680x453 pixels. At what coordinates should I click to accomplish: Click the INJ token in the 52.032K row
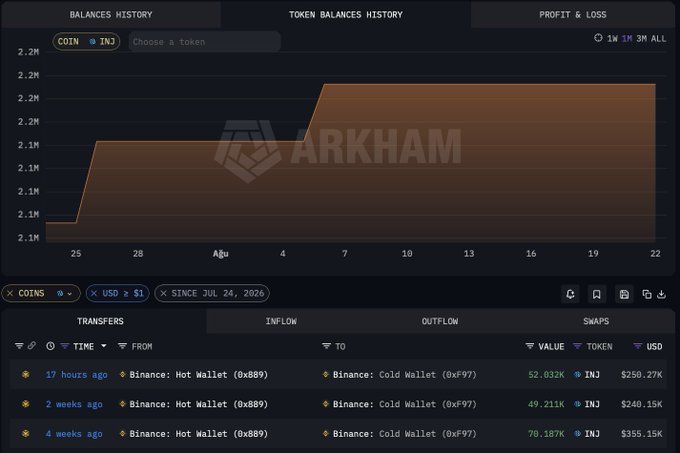[587, 375]
